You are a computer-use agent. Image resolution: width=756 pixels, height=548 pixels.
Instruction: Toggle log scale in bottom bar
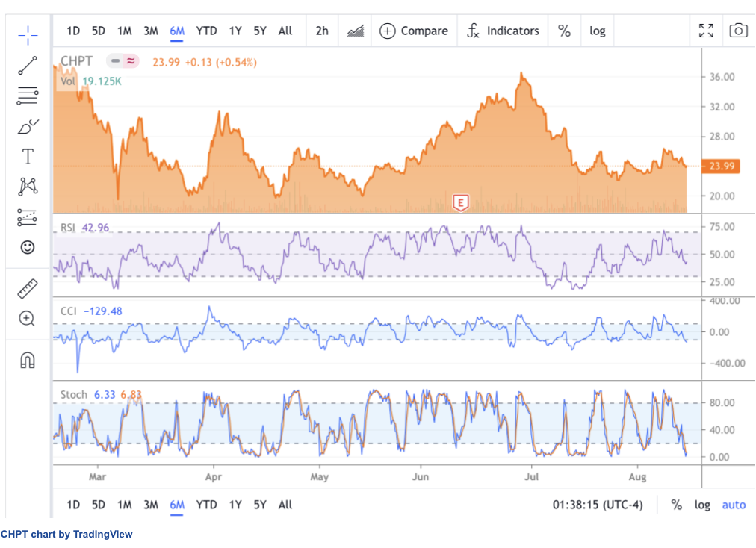pos(702,505)
